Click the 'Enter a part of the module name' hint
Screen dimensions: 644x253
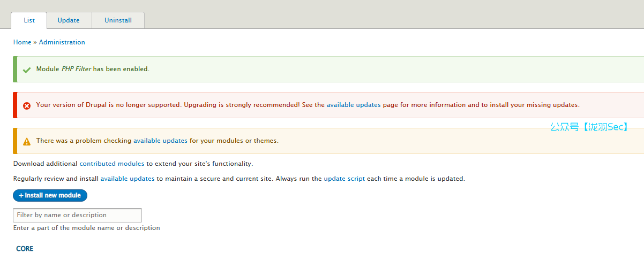[86, 228]
